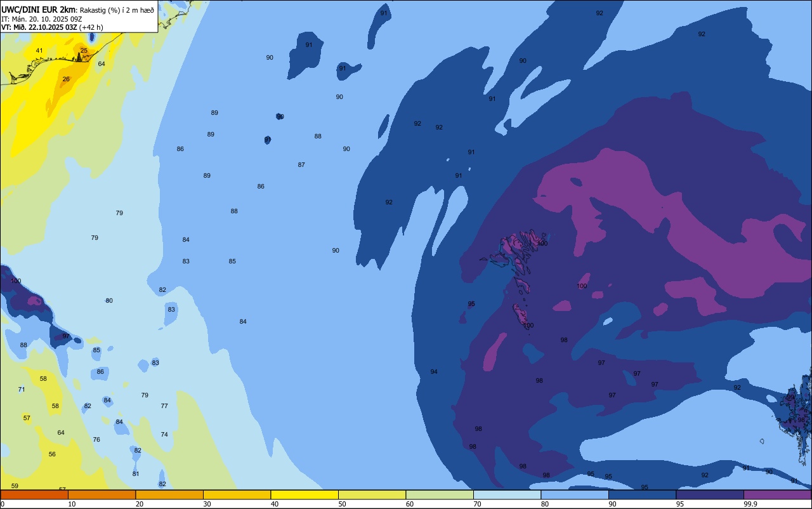Click the 80–90 light blue legend segment
Image resolution: width=812 pixels, height=509 pixels.
click(575, 494)
